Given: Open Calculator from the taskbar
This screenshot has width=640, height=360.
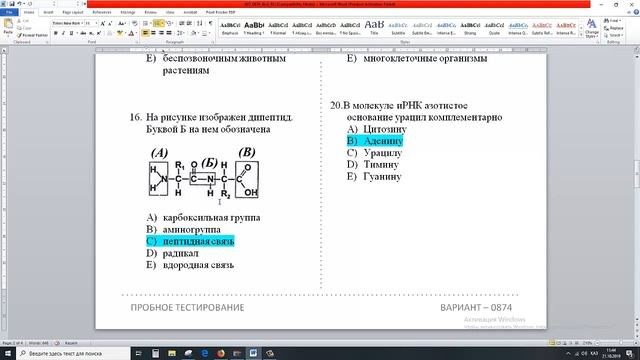Looking at the screenshot, I should [156, 353].
